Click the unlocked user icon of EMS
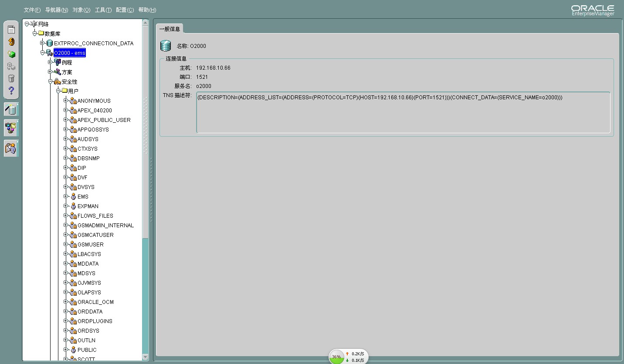Image resolution: width=624 pixels, height=364 pixels. pos(73,196)
